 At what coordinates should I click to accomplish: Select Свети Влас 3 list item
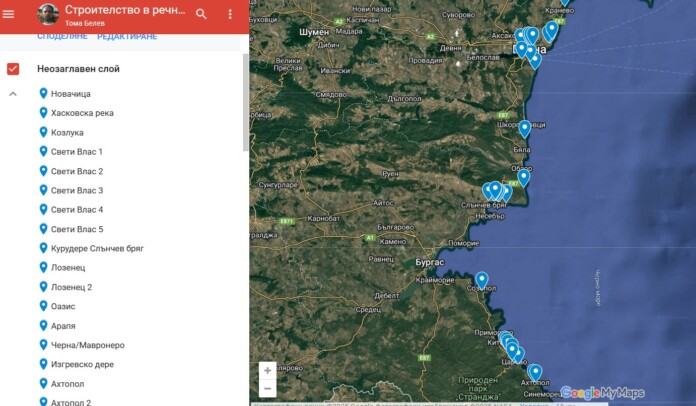(x=77, y=190)
